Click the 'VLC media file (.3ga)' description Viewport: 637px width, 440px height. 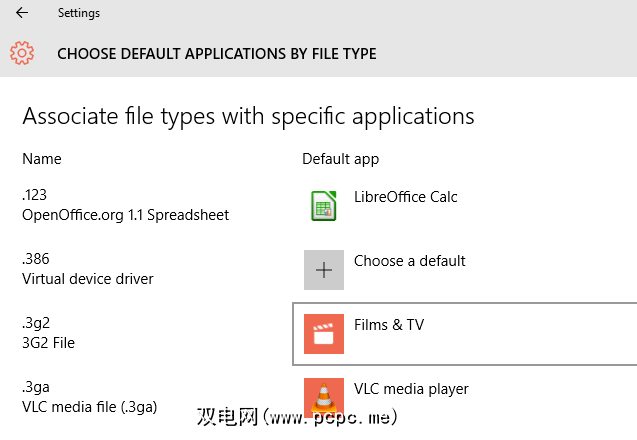point(90,407)
